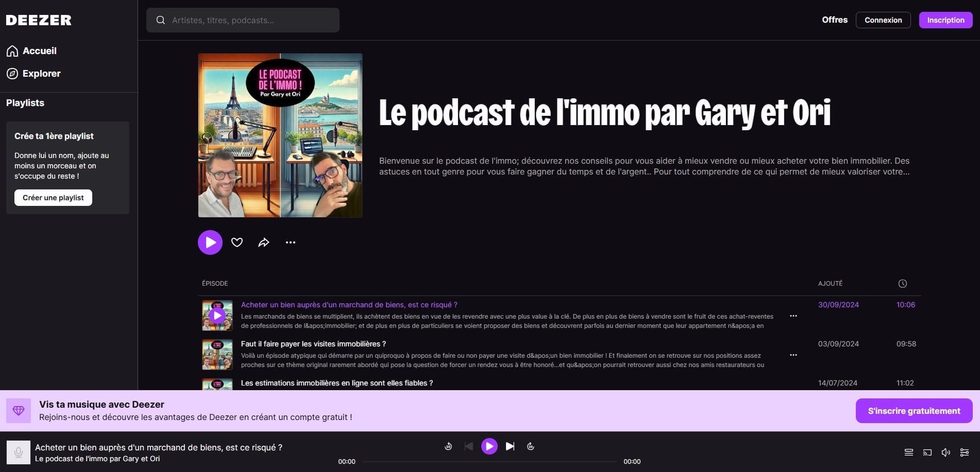This screenshot has height=472, width=980.
Task: Rewind 30 seconds in the player
Action: [448, 446]
